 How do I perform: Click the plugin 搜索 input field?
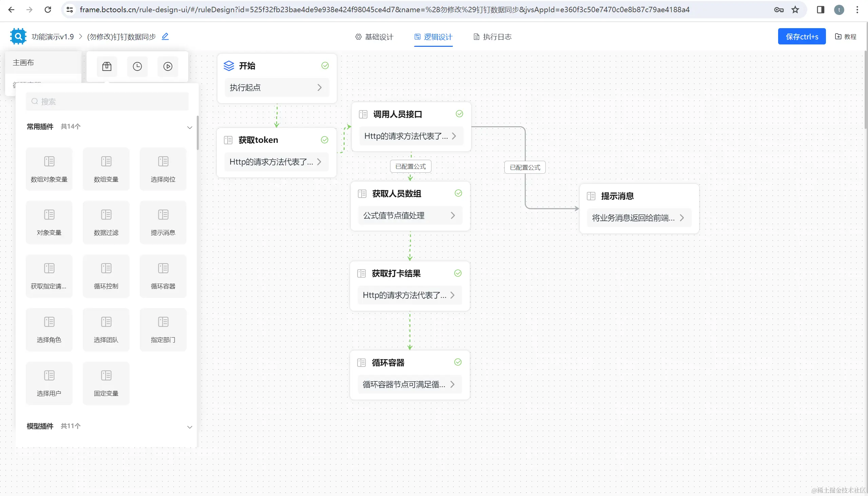point(107,101)
